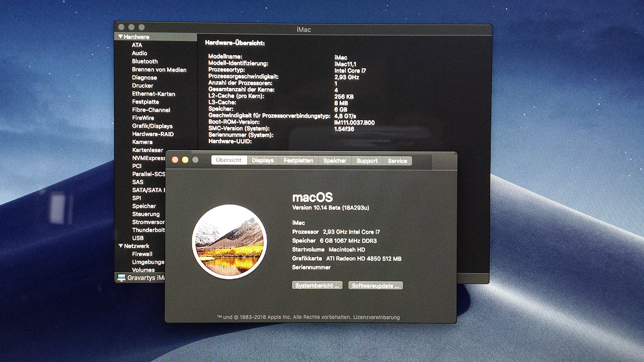The image size is (644, 362).
Task: Switch to the Support tab
Action: pyautogui.click(x=367, y=160)
